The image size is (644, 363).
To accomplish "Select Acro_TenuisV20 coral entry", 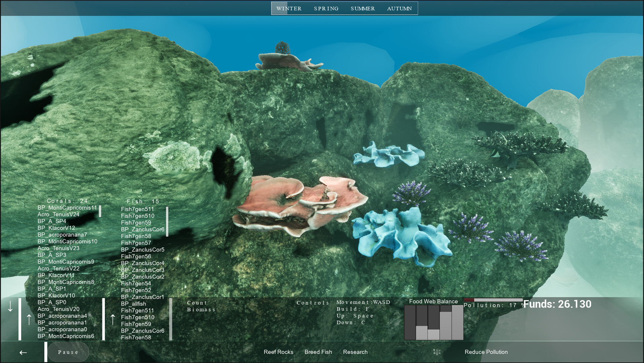I will (58, 309).
